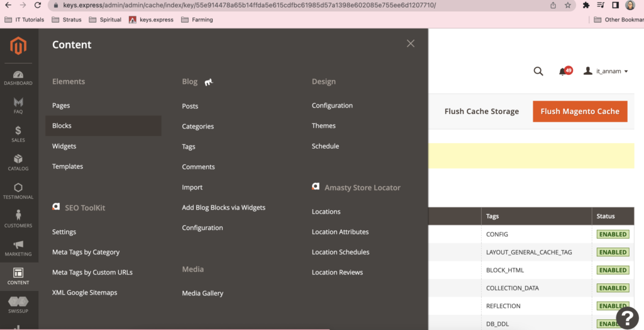The image size is (644, 330).
Task: Click the notifications bell icon
Action: tap(563, 71)
